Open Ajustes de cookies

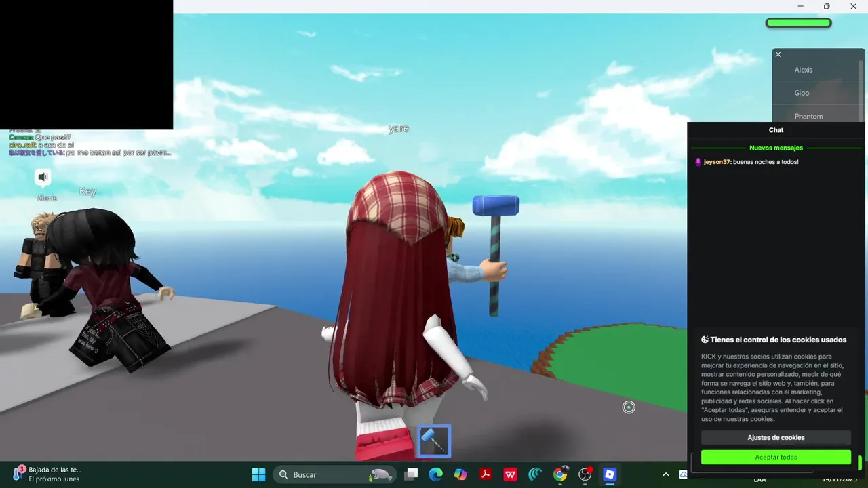click(x=776, y=438)
